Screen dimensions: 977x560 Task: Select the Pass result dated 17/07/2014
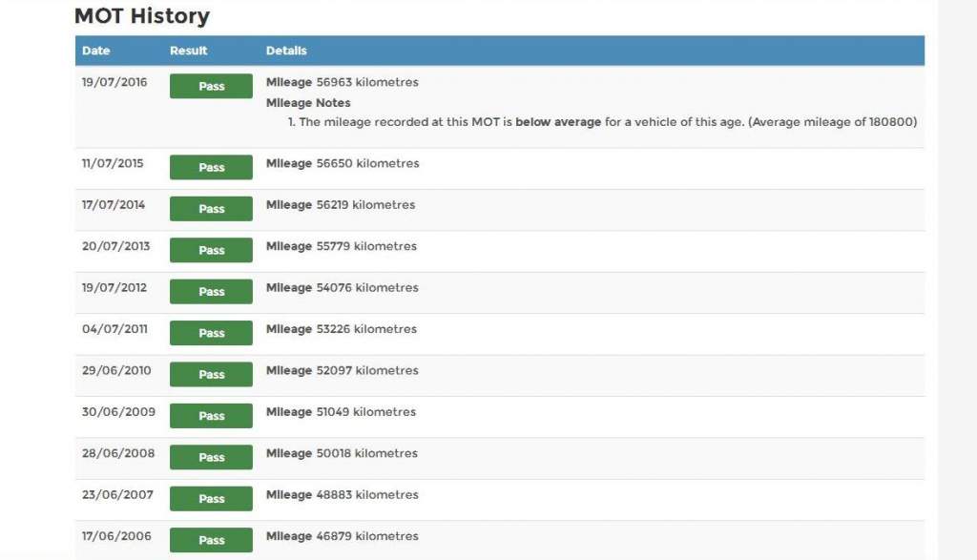click(x=211, y=209)
